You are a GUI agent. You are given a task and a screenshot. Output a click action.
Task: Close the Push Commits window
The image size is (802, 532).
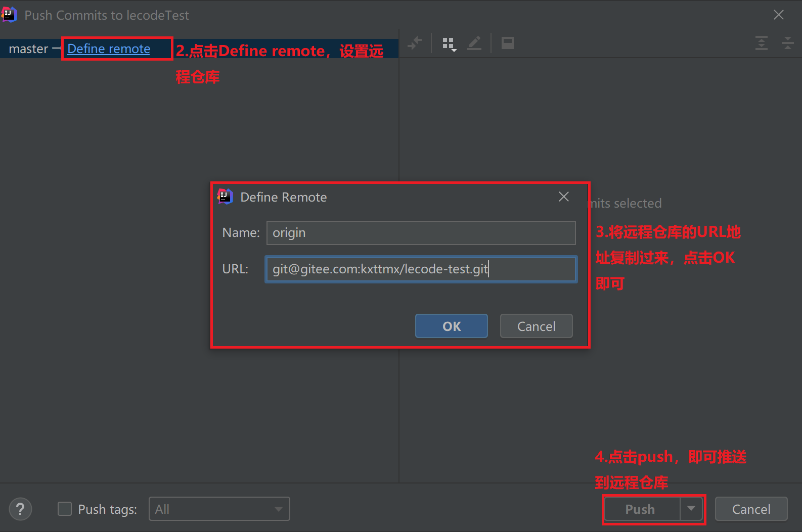click(779, 15)
